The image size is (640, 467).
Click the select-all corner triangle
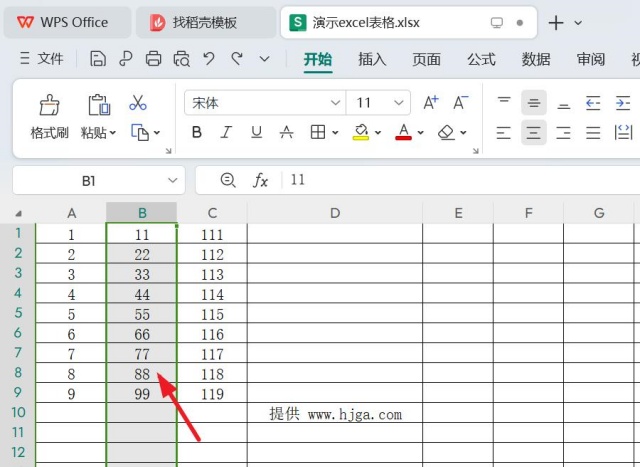[18, 213]
